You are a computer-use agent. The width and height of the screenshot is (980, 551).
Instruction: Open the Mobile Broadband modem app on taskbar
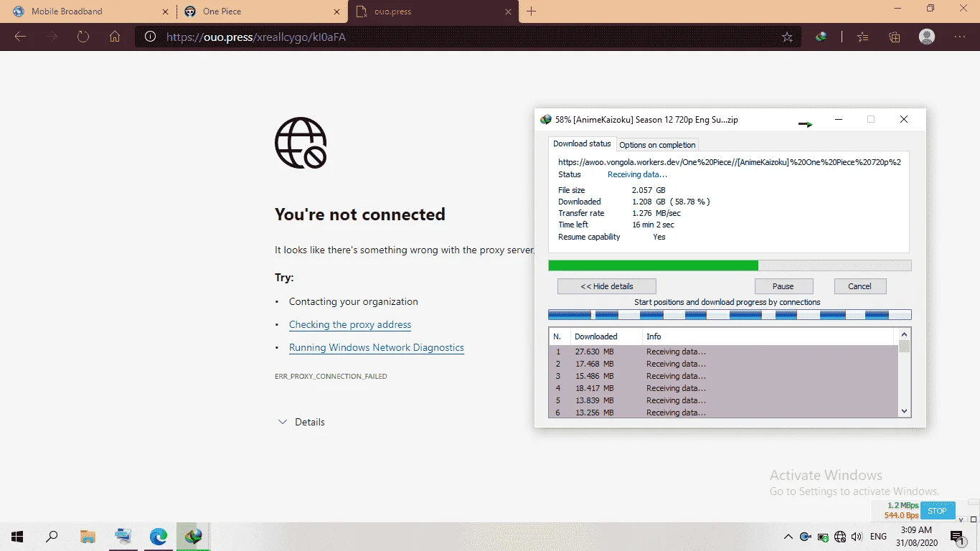coord(123,536)
